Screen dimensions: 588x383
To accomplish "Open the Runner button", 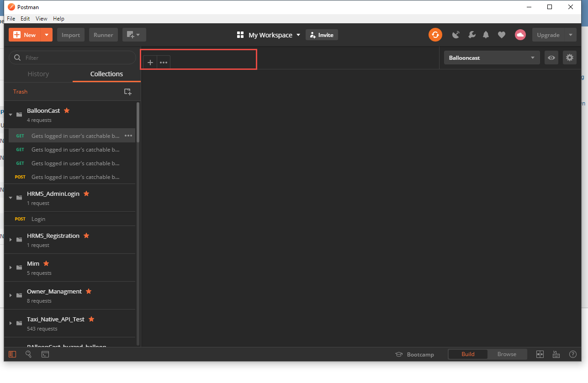I will coord(103,35).
